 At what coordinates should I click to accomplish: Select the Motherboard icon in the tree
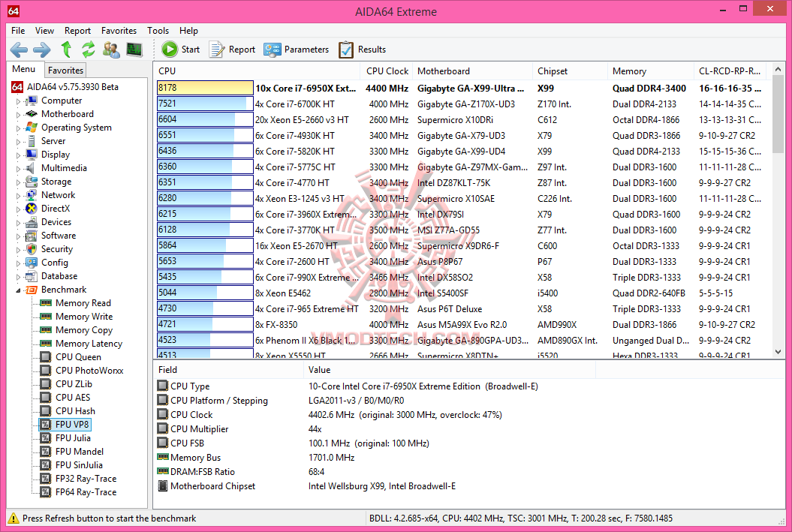pyautogui.click(x=32, y=114)
